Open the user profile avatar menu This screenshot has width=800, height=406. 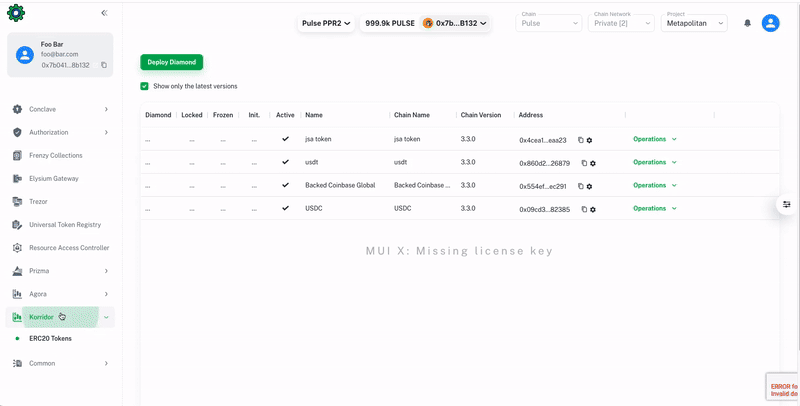coord(770,23)
